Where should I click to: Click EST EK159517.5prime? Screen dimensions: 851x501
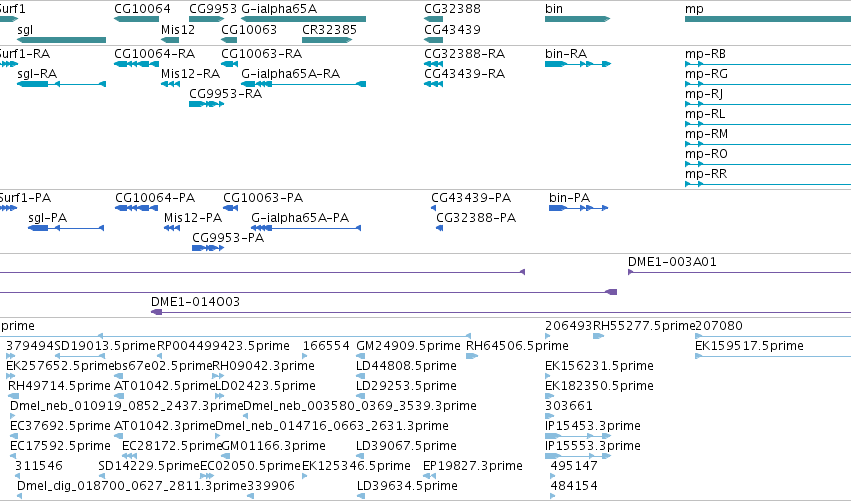pyautogui.click(x=749, y=346)
